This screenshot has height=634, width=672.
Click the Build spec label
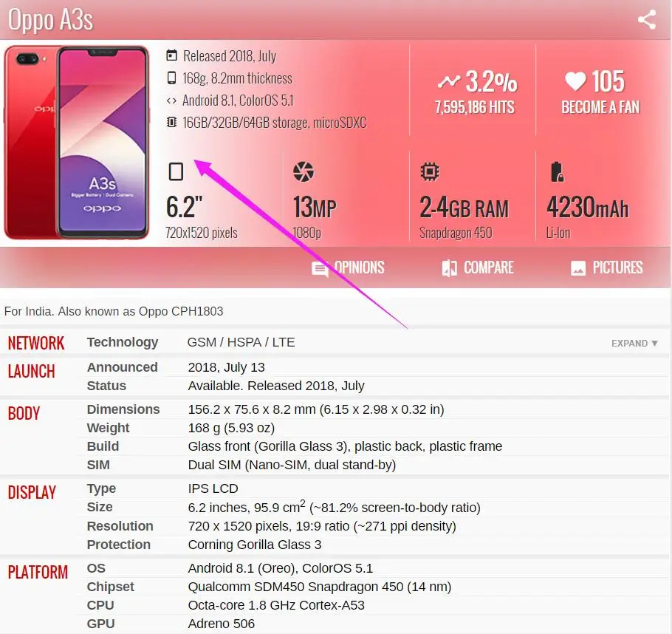[103, 446]
